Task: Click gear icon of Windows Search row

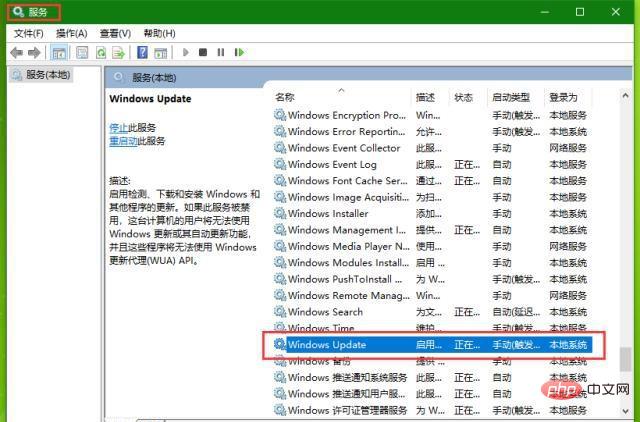Action: (280, 311)
